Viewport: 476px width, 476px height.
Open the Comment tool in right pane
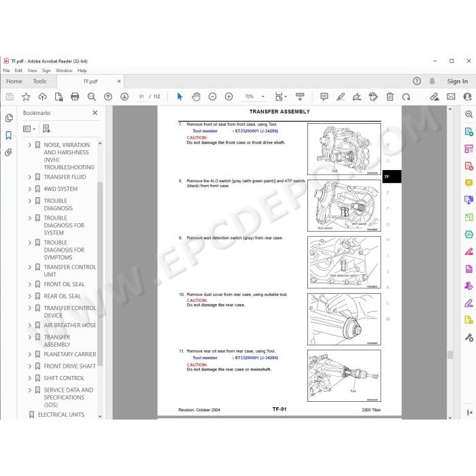coord(469,183)
